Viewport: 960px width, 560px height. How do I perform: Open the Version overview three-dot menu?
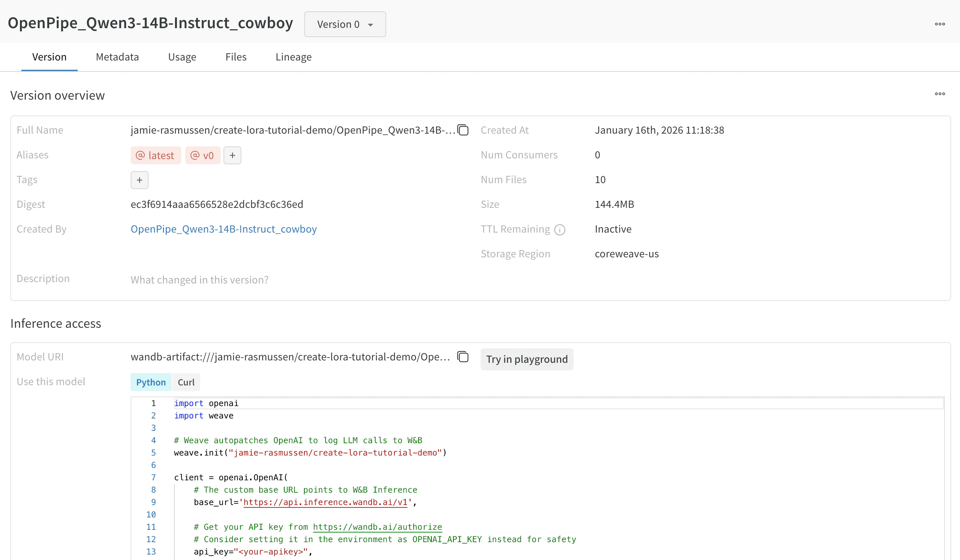pyautogui.click(x=939, y=94)
